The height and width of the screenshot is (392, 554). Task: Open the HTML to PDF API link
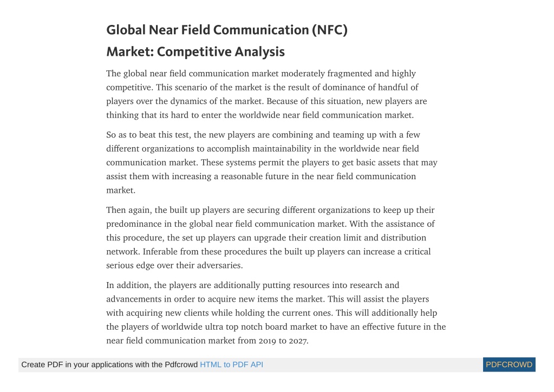tap(231, 365)
